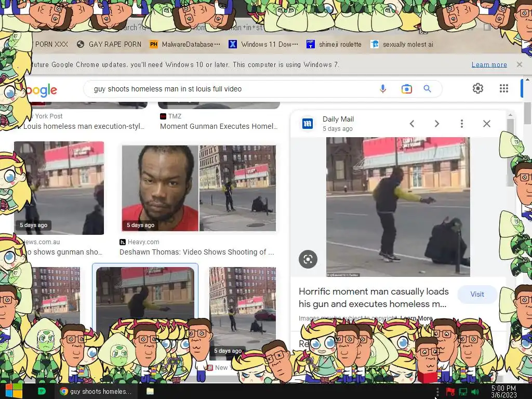Viewport: 532px width, 399px height.
Task: Open the New York Post result title
Action: (x=84, y=126)
